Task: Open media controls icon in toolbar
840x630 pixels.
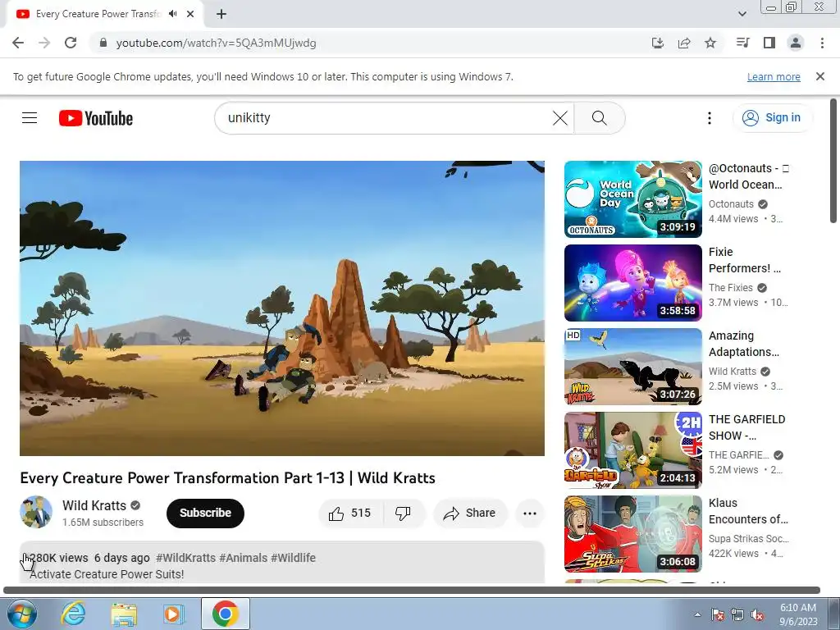Action: [742, 43]
